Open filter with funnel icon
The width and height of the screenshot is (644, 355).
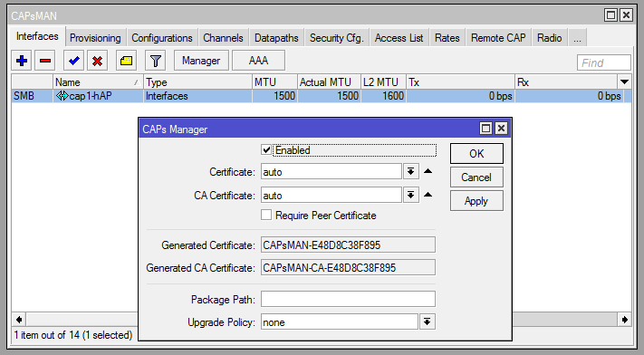(x=155, y=61)
